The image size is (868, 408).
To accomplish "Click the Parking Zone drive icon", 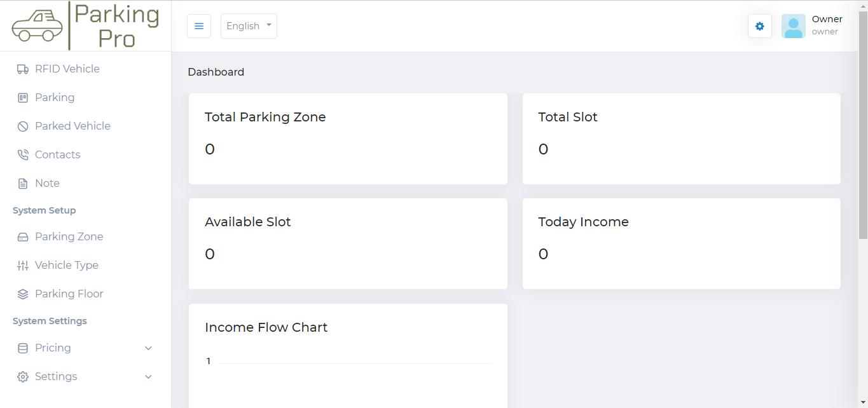I will 23,237.
